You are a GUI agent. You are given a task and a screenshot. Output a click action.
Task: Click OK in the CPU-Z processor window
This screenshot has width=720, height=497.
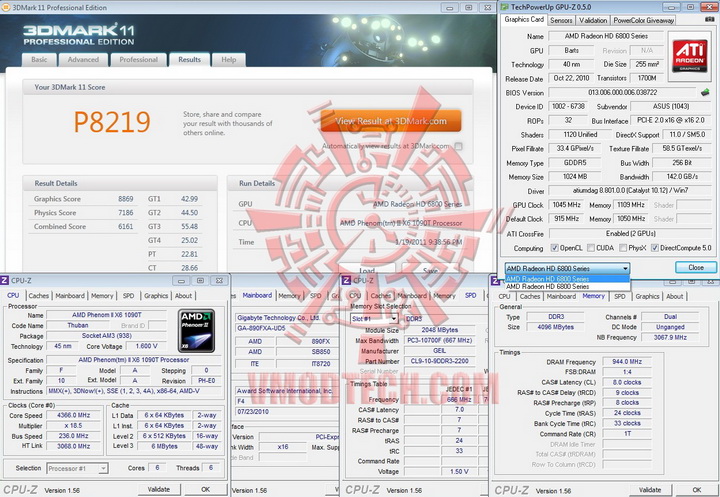coord(205,490)
